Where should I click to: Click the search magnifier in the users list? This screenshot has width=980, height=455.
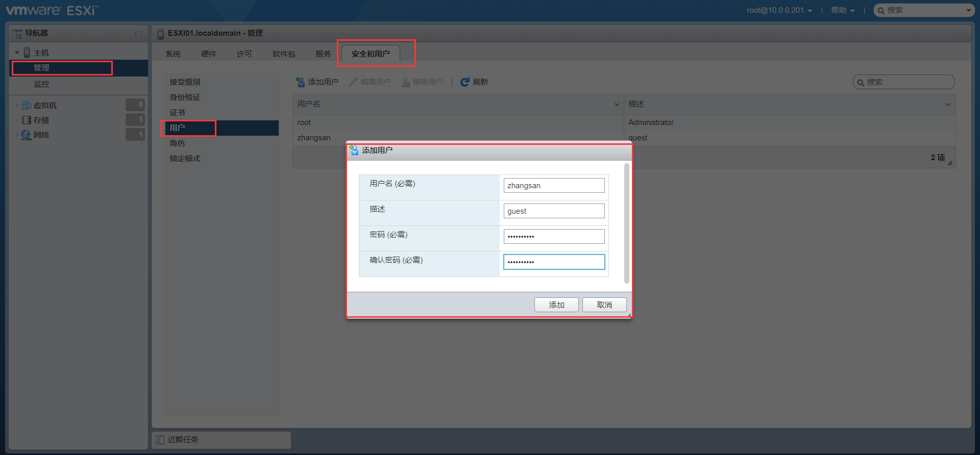pos(861,82)
